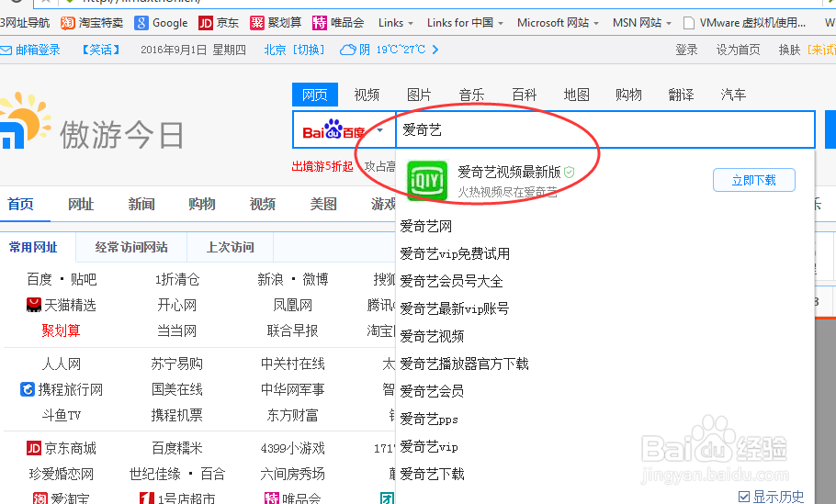Choose suggestion 爱奇艺播放器官方下载

(464, 364)
